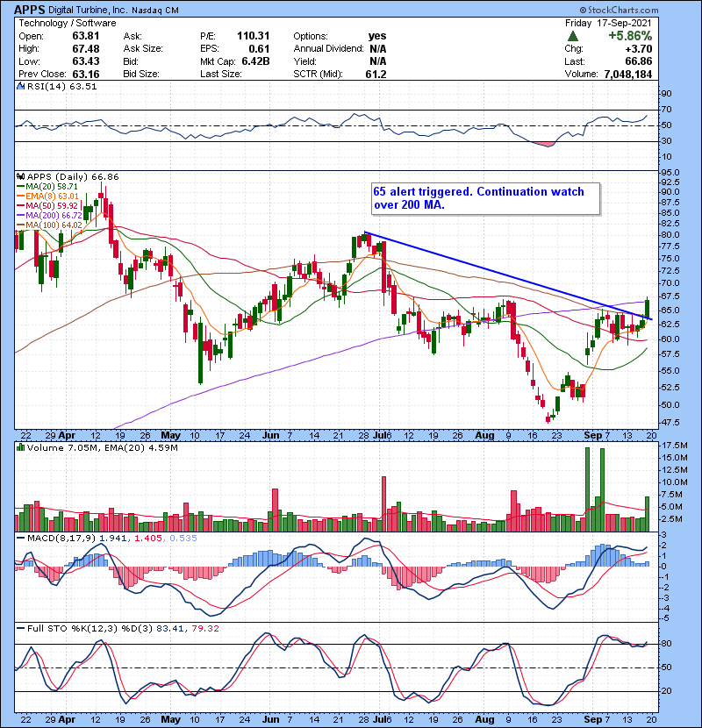Click the MA(200) 66.72 legend entry
The width and height of the screenshot is (702, 728).
[49, 216]
